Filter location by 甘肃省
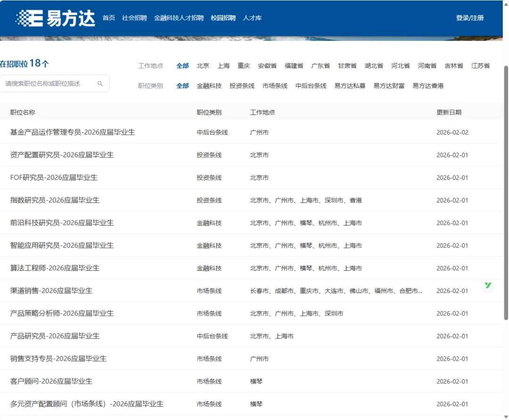This screenshot has width=509, height=420. pyautogui.click(x=347, y=66)
